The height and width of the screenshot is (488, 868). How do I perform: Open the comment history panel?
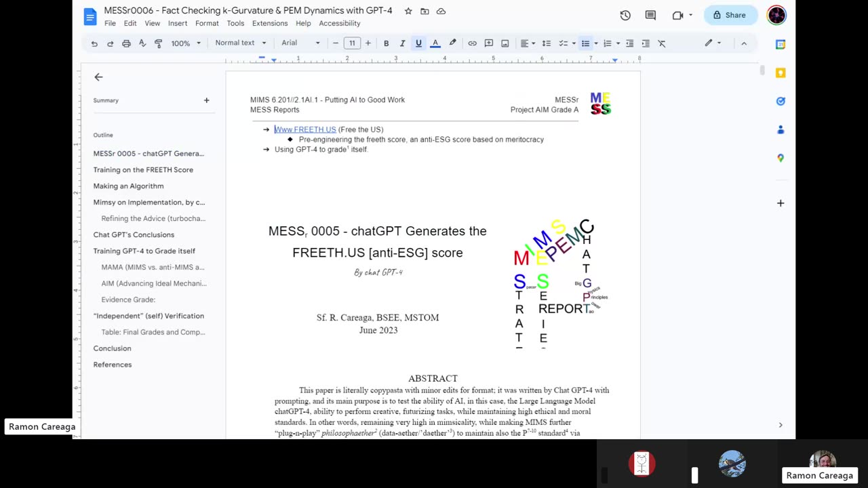pyautogui.click(x=650, y=15)
